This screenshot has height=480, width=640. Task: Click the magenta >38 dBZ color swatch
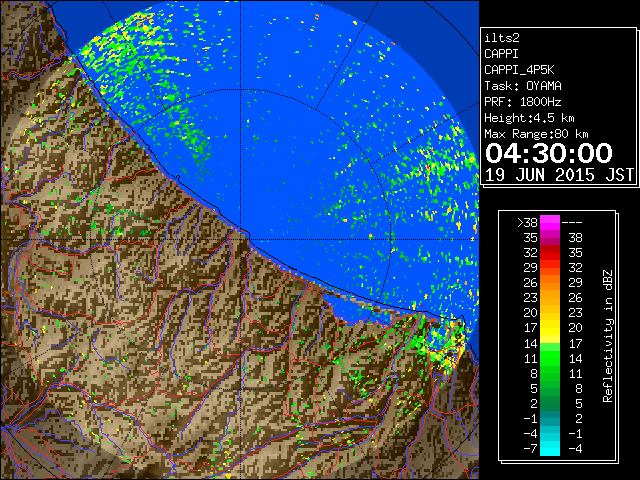tap(550, 223)
